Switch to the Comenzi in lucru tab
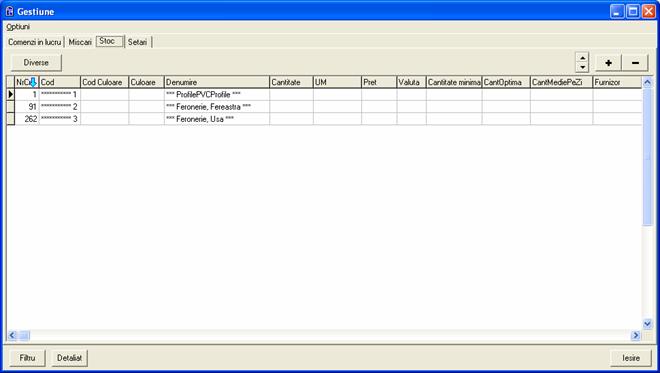 35,42
